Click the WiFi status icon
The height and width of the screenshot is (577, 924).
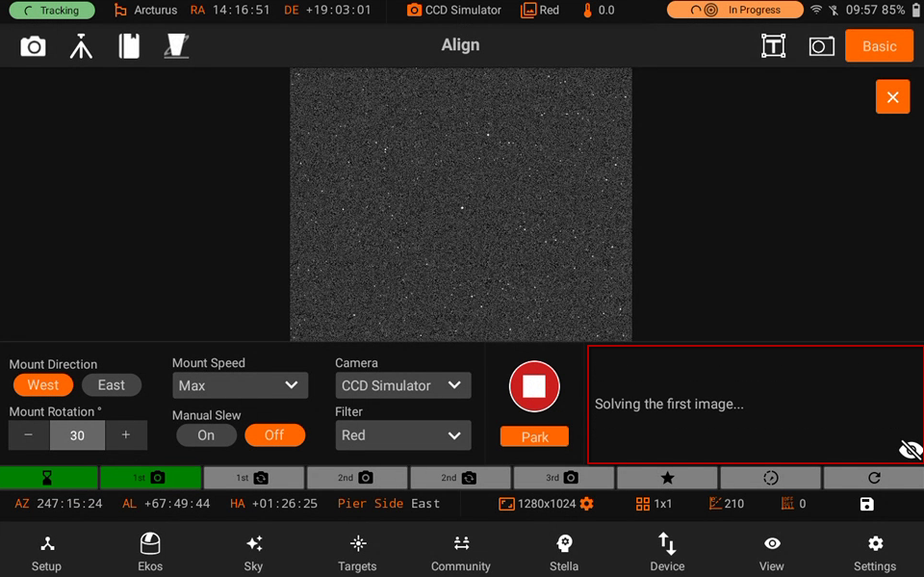point(816,10)
